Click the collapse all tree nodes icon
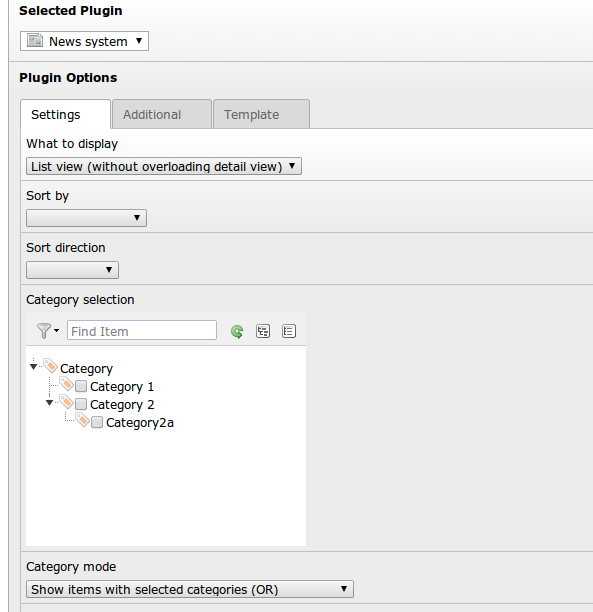This screenshot has height=612, width=593. tap(289, 331)
